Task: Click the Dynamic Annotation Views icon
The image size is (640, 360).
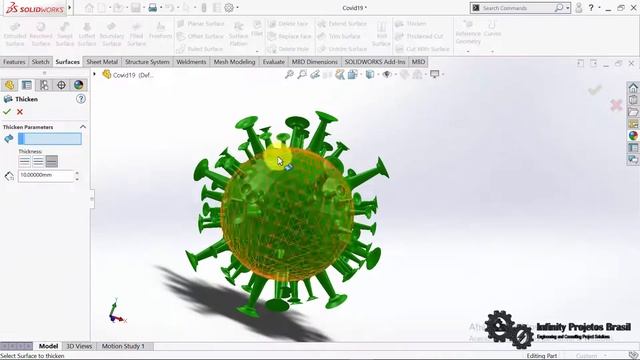Action: click(x=340, y=74)
